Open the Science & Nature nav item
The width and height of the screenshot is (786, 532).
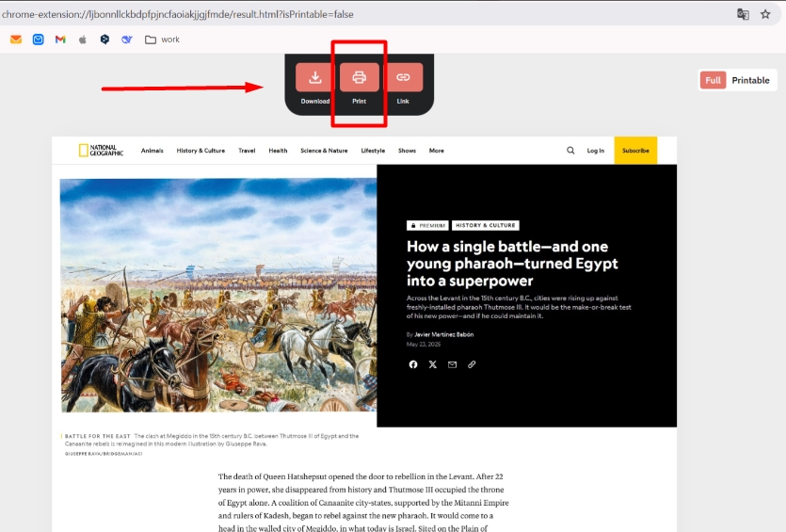tap(324, 151)
